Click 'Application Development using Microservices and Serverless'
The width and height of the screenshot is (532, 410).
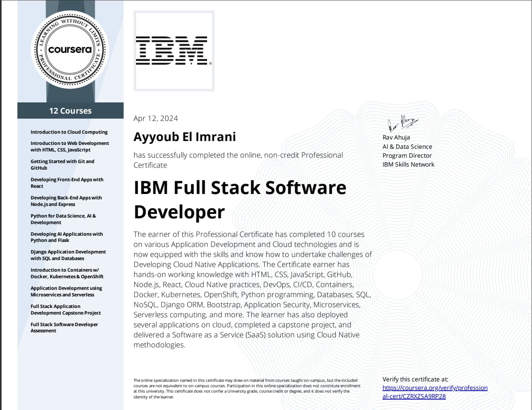point(66,291)
